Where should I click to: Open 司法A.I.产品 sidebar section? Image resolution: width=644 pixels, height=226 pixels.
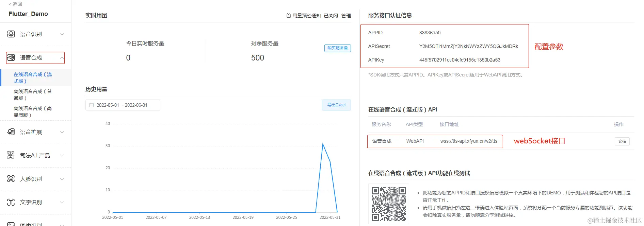point(36,156)
